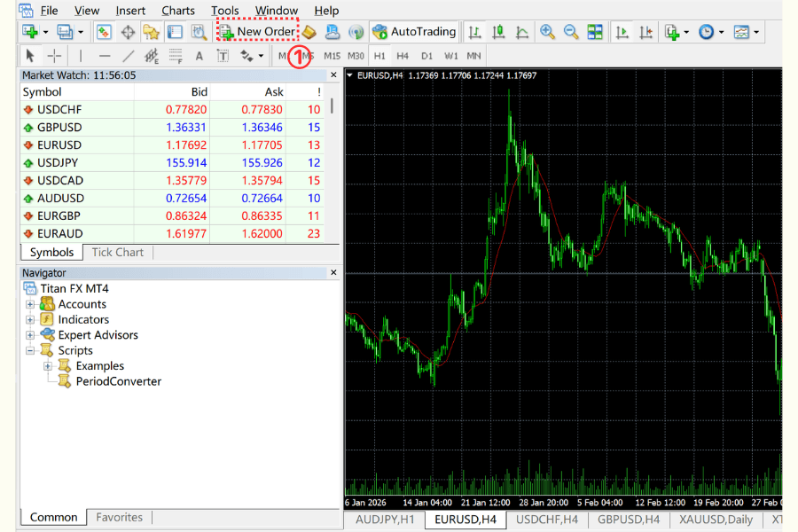The width and height of the screenshot is (798, 532).
Task: Select the Tick Chart tab
Action: [118, 253]
